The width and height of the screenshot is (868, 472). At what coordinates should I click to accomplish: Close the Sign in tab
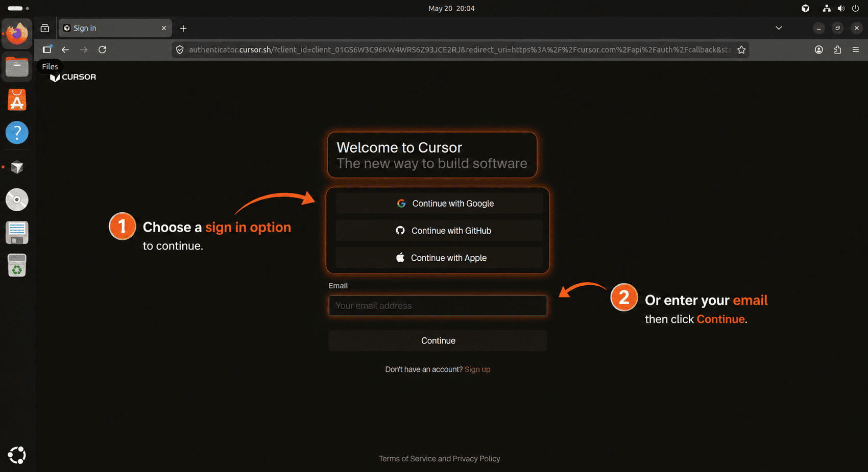164,28
